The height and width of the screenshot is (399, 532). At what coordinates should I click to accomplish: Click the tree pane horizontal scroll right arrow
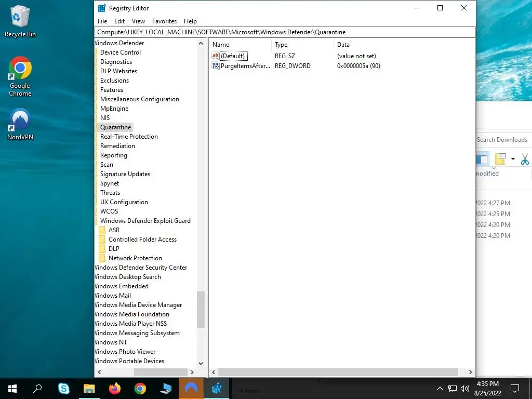click(x=192, y=372)
